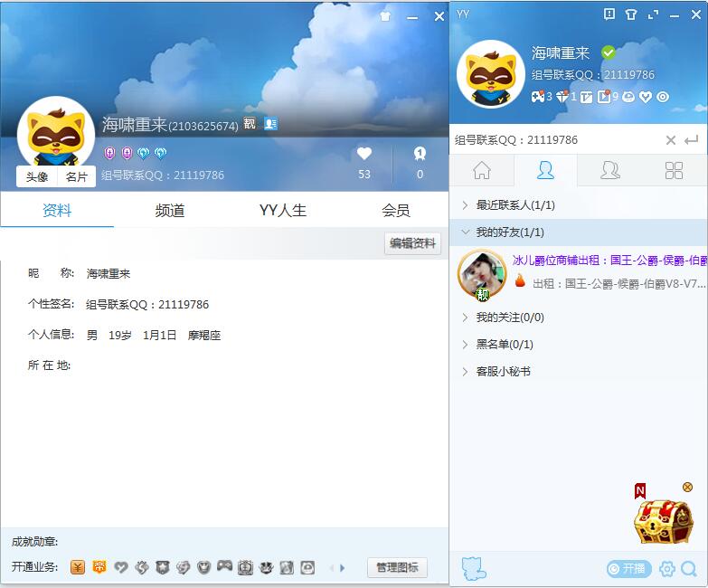Expand the 黑名单(0/1) group
The width and height of the screenshot is (708, 588).
coord(579,345)
